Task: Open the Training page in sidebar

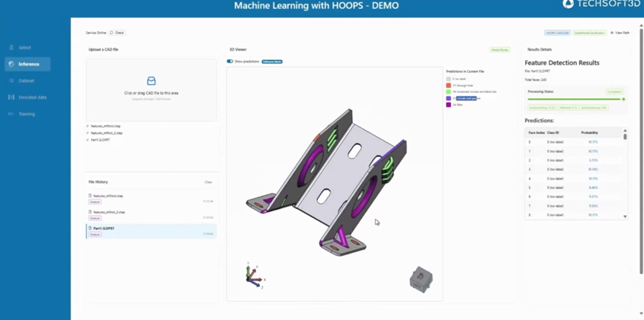Action: click(27, 114)
